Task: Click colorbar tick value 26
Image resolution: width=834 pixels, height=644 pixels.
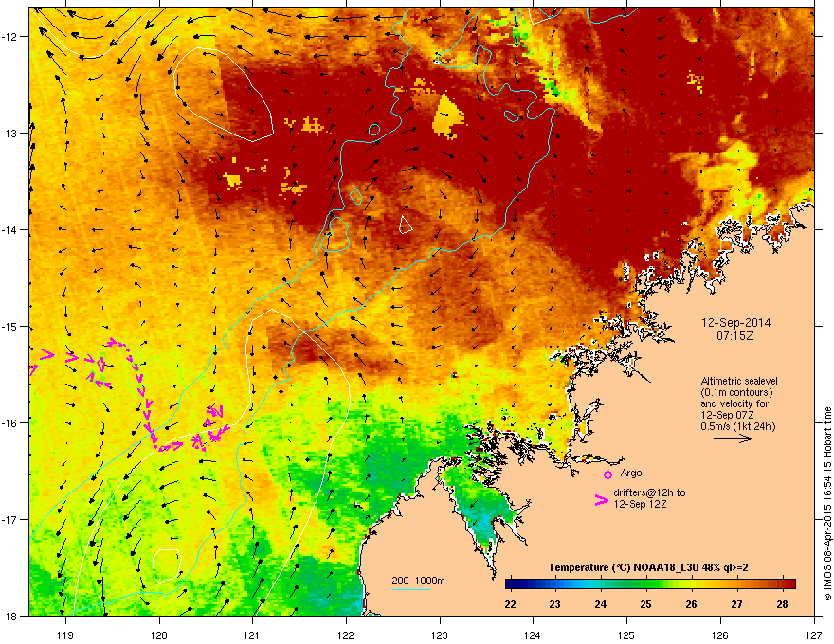Action: 691,604
